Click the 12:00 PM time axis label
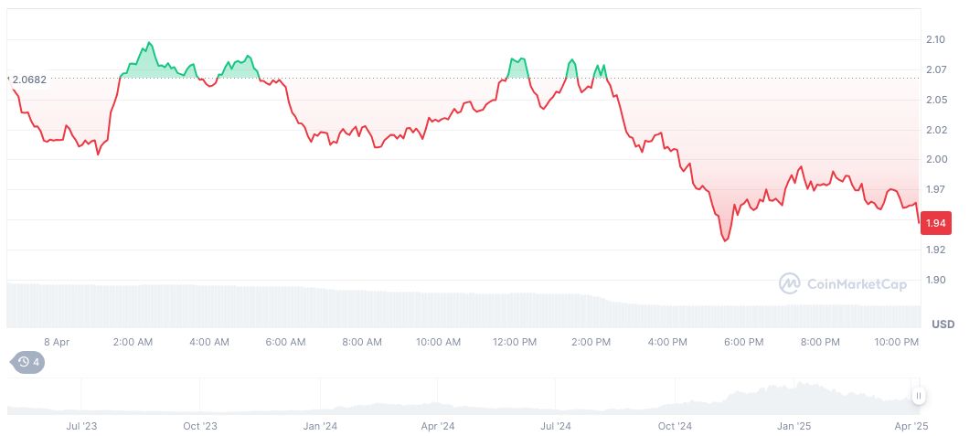The image size is (980, 436). tap(514, 342)
